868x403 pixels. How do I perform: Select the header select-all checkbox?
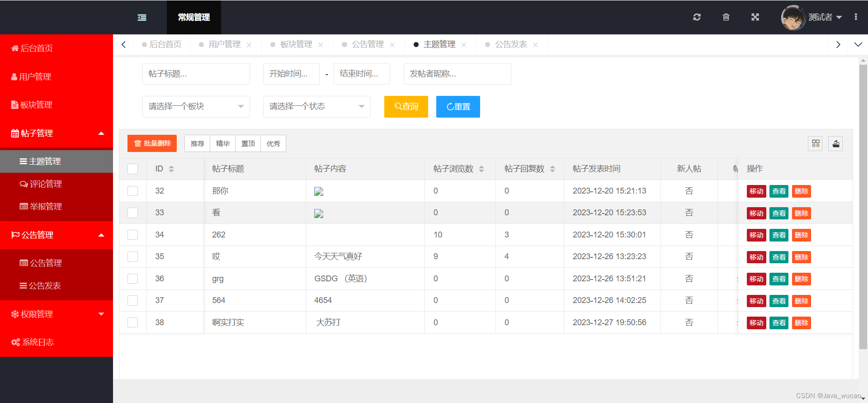point(132,169)
